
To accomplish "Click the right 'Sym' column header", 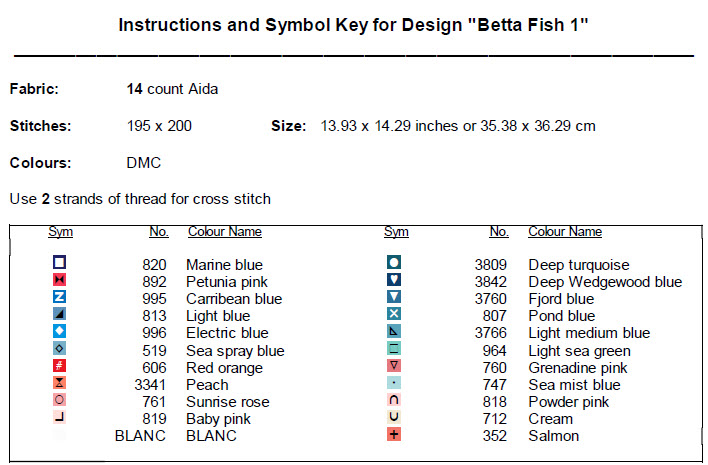I will (x=396, y=232).
